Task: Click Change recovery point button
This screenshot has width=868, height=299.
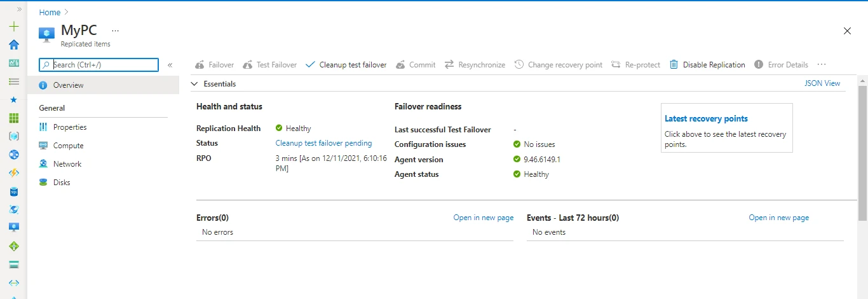Action: (558, 65)
